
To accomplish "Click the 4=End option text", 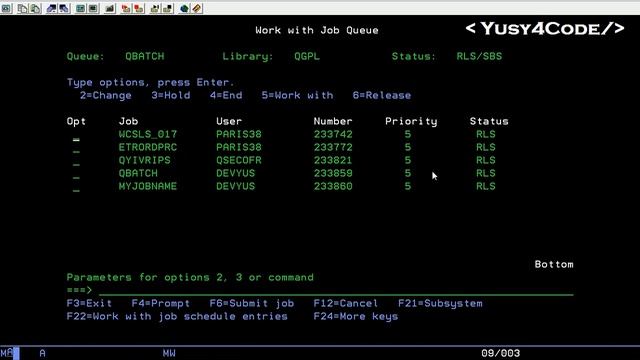I will coord(226,96).
